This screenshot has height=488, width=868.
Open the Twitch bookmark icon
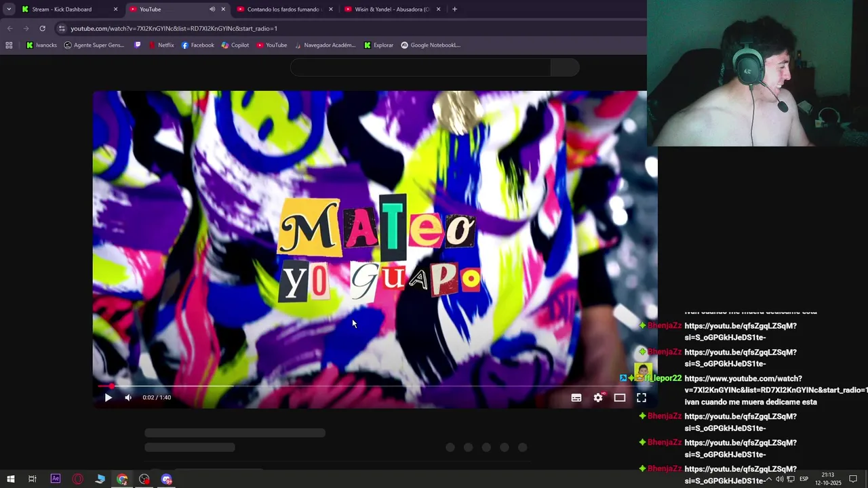tap(138, 45)
